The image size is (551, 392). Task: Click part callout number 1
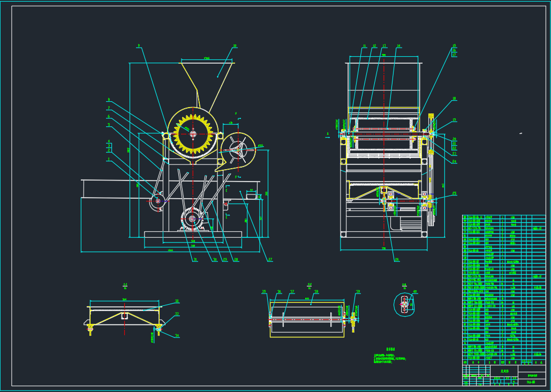[109, 159]
